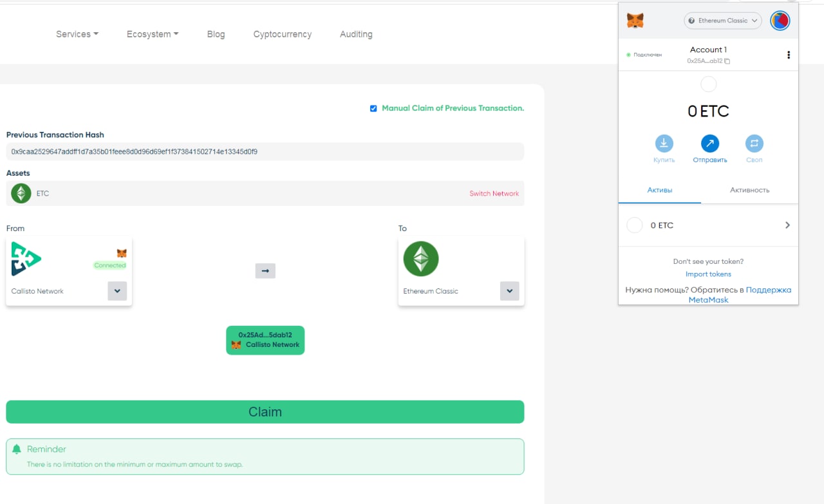Click the Connected status badge
Image resolution: width=824 pixels, height=504 pixels.
point(110,265)
